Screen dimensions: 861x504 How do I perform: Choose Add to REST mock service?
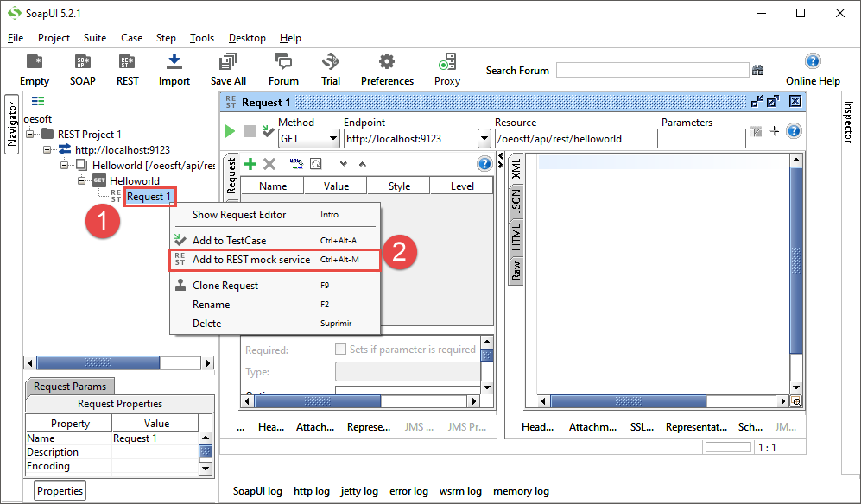pos(275,260)
